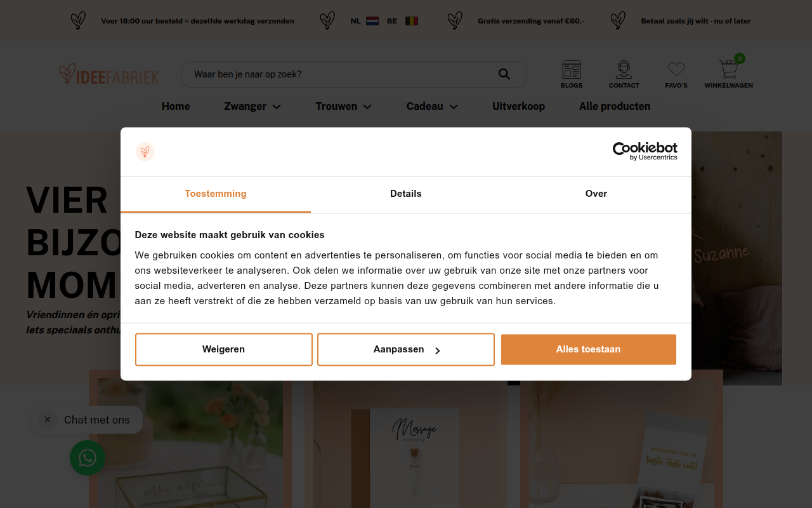Click the 'Chat met ons' label
The image size is (812, 508).
pos(96,420)
